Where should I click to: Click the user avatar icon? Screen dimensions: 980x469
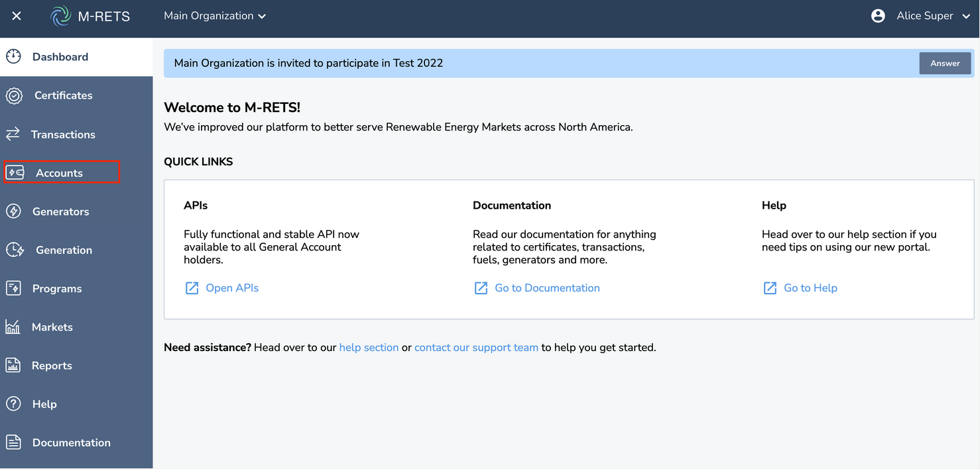click(878, 16)
